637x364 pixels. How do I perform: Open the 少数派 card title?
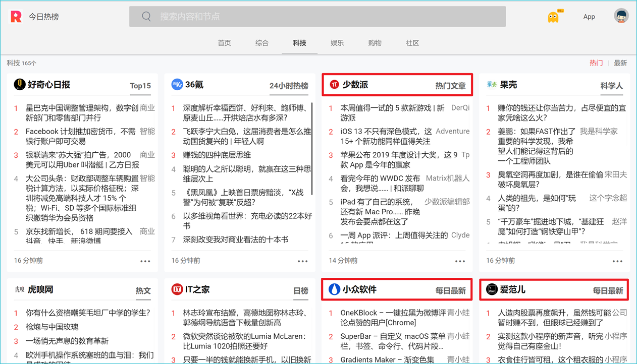pos(355,85)
